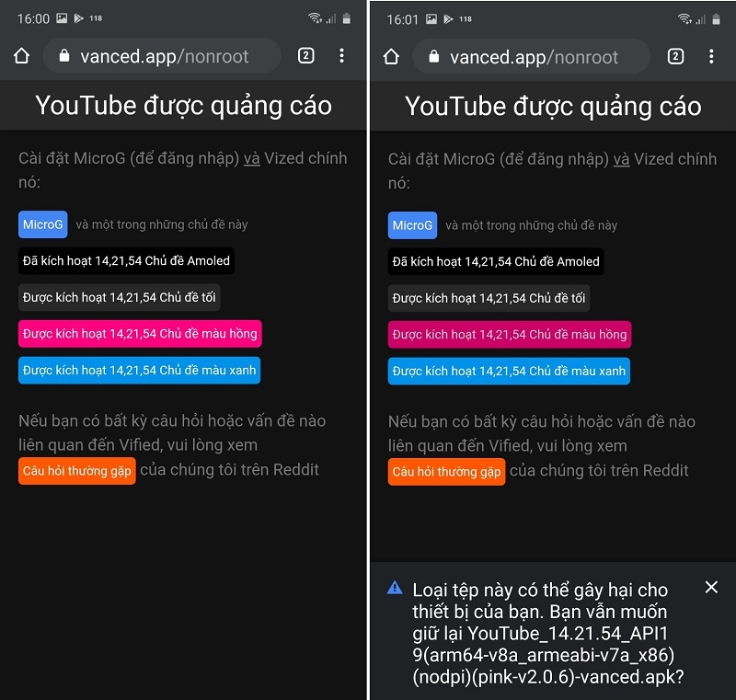Image resolution: width=736 pixels, height=700 pixels.
Task: Tap the picture notification icon in right status bar
Action: coord(431,19)
